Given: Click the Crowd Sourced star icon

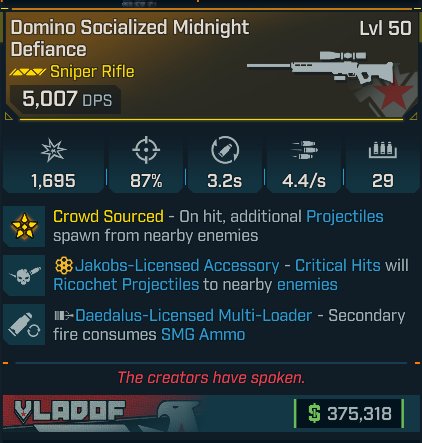Looking at the screenshot, I should (x=24, y=226).
